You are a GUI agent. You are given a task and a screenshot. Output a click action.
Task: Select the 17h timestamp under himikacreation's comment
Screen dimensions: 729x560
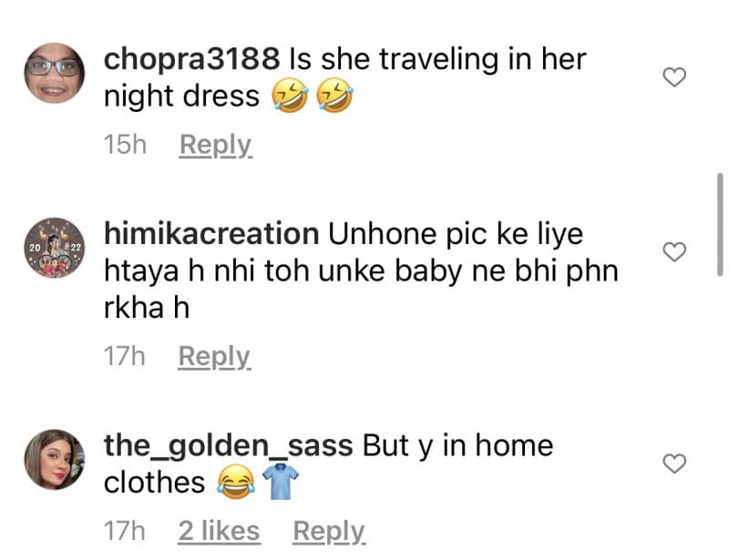tap(125, 356)
